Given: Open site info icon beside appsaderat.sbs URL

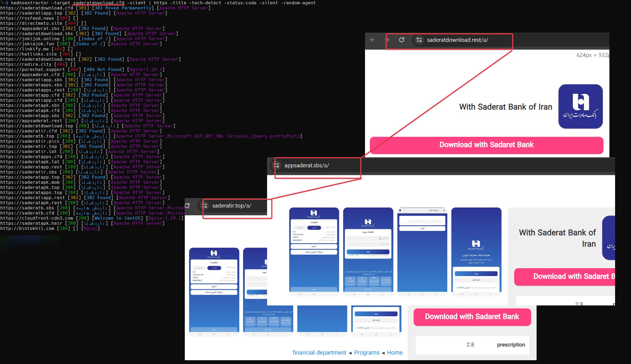Looking at the screenshot, I should (x=277, y=165).
